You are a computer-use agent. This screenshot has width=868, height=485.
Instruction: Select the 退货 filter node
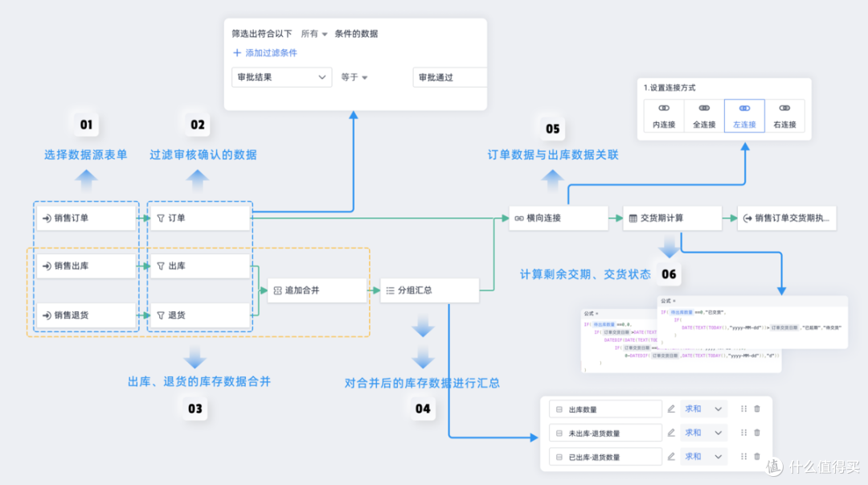click(200, 315)
